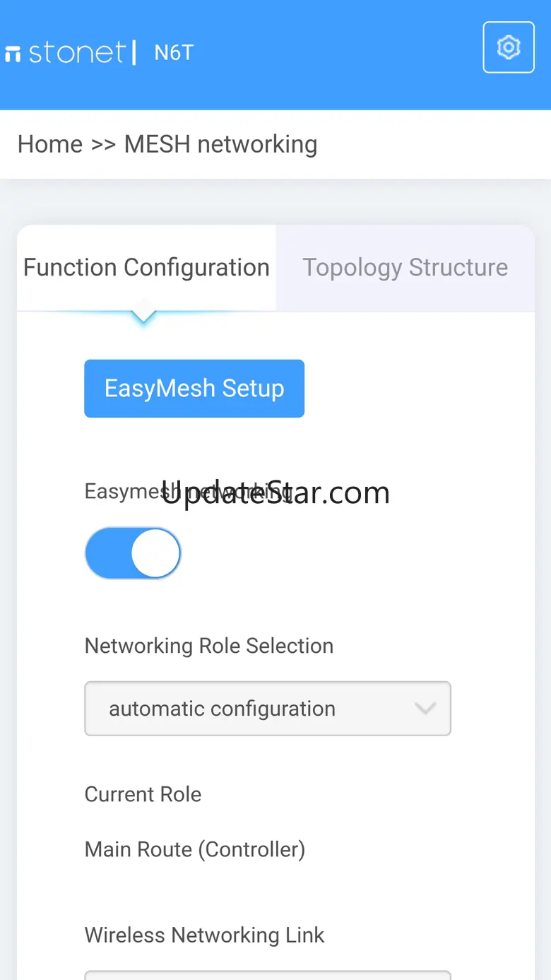Click the stonet wordmark in header

[x=76, y=53]
